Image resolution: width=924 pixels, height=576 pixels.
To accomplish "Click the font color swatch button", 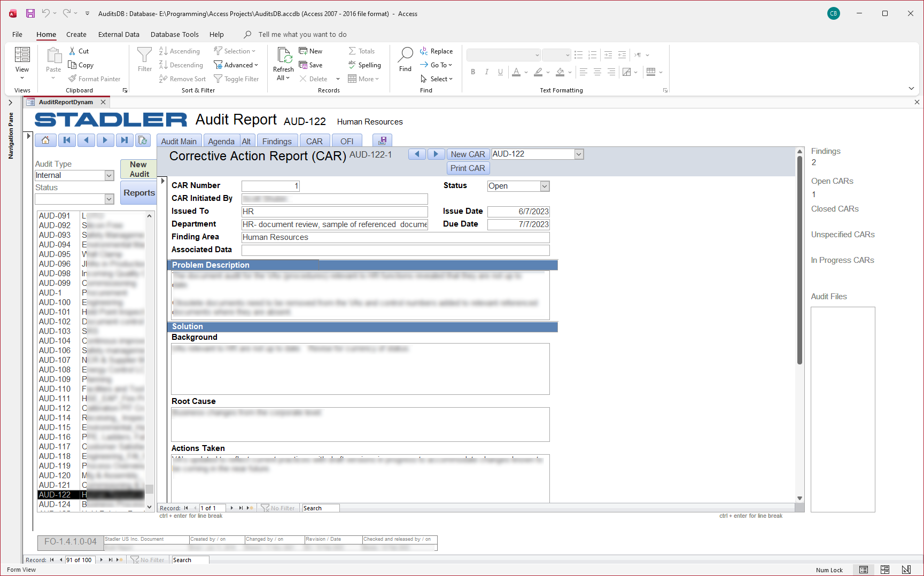I will (516, 72).
